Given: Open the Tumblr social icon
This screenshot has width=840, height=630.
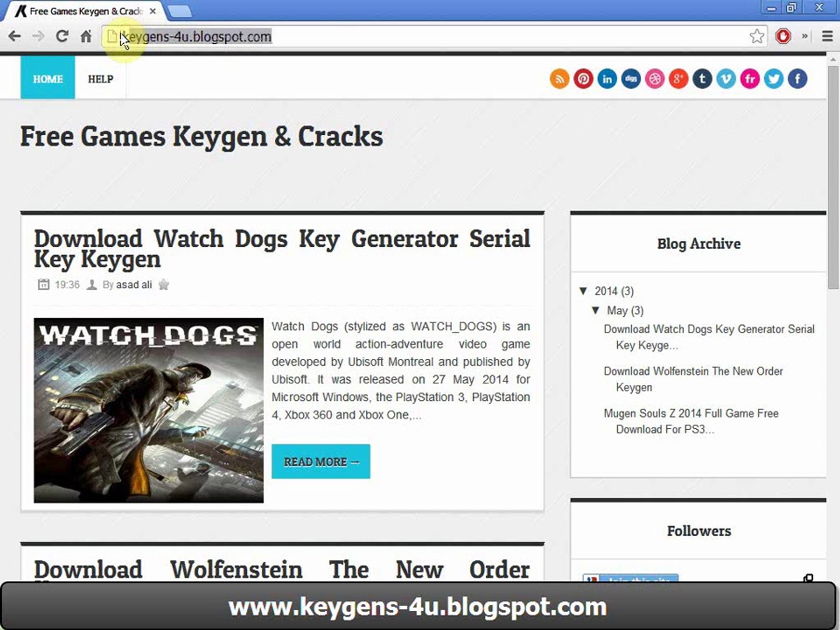Looking at the screenshot, I should pyautogui.click(x=702, y=79).
